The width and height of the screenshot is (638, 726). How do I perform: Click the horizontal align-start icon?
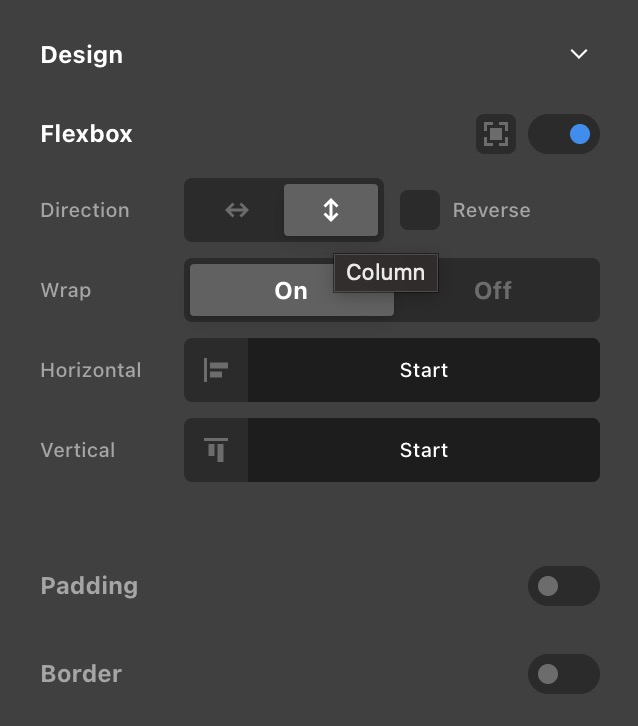(x=216, y=370)
